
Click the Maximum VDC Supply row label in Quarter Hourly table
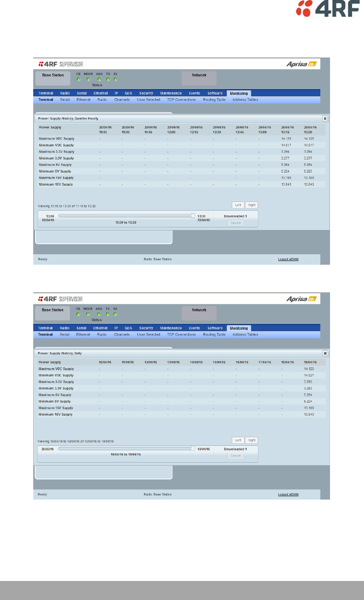tap(57, 139)
